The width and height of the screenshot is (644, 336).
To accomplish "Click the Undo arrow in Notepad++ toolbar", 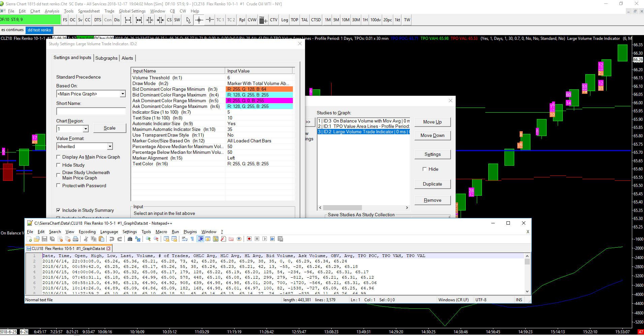I will (x=112, y=239).
